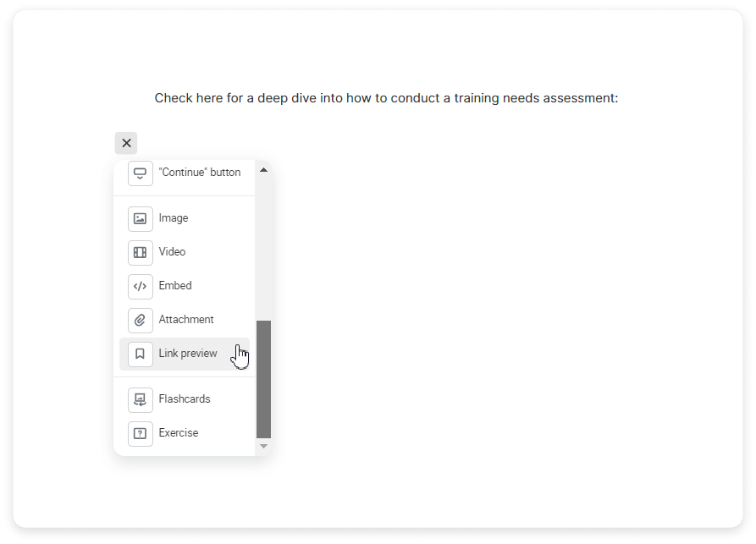Add a file via the "Attachment" label
This screenshot has width=756, height=544.
pos(186,320)
